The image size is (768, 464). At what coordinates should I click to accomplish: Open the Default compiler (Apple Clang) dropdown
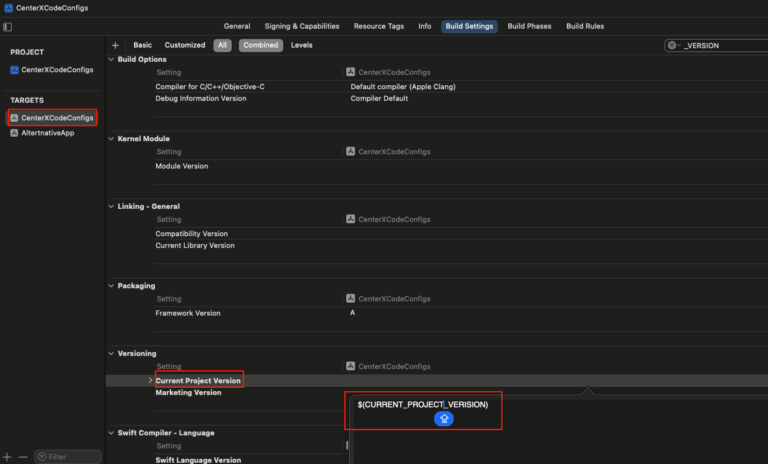coord(403,87)
